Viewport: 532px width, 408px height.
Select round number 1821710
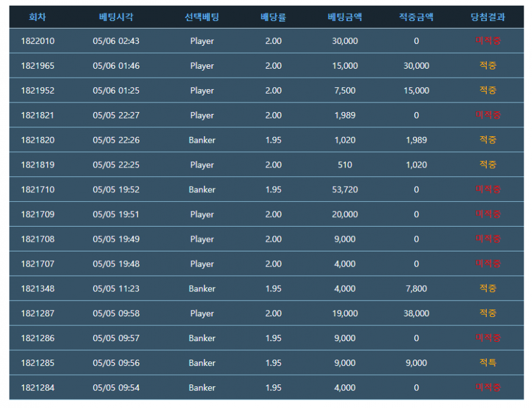pyautogui.click(x=38, y=190)
